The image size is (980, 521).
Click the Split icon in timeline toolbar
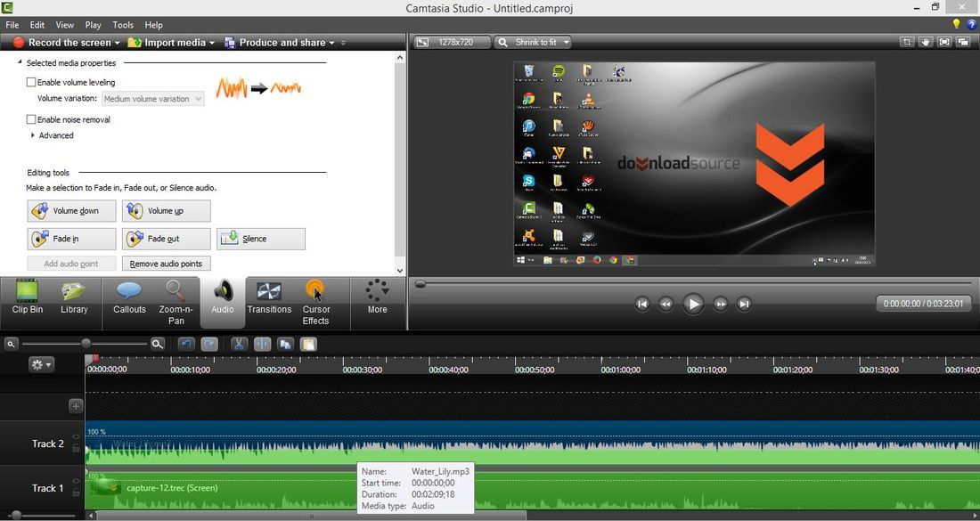(x=262, y=344)
